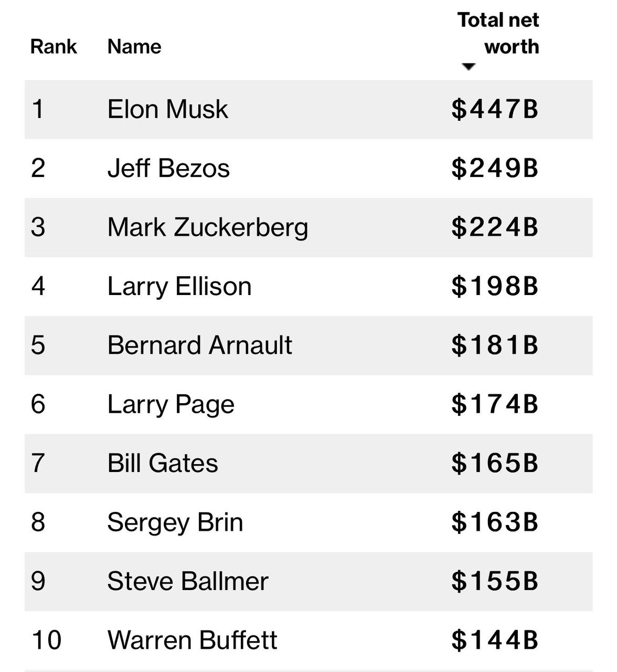The width and height of the screenshot is (617, 672).
Task: Open Steve Ballmer's profile
Action: click(188, 581)
